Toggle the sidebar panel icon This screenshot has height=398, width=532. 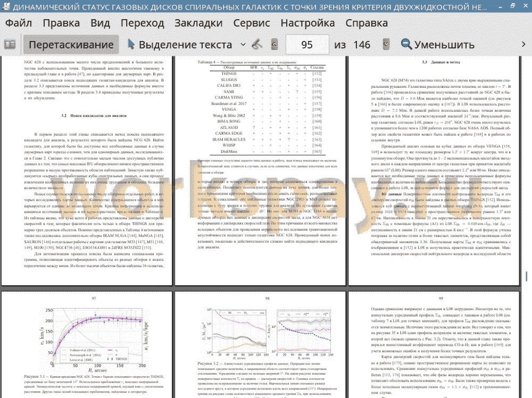[10, 45]
